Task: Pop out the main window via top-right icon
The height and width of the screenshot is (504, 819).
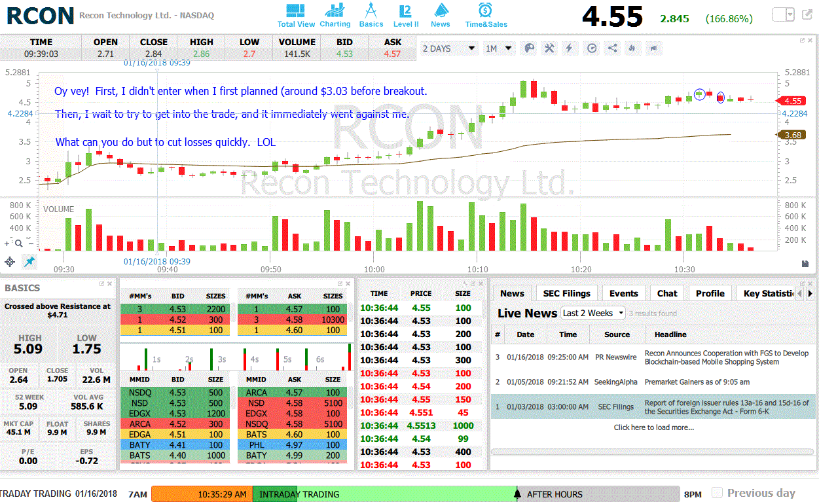Action: (807, 14)
